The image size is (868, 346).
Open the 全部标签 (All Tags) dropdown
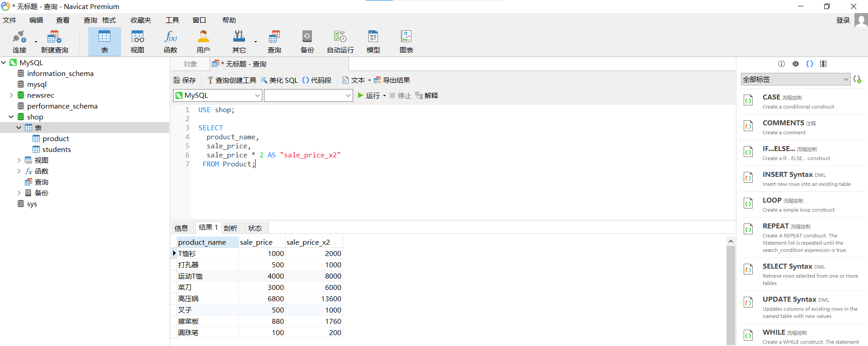(x=796, y=79)
